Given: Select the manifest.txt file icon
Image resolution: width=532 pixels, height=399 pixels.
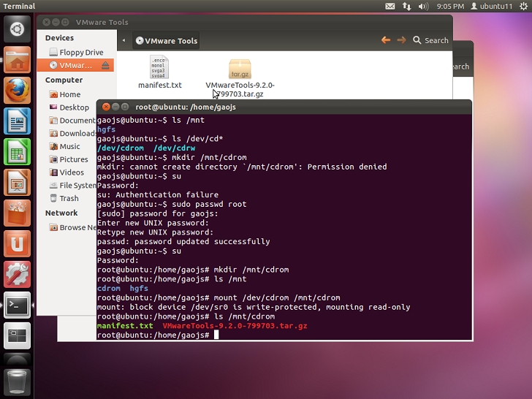Looking at the screenshot, I should tap(159, 66).
